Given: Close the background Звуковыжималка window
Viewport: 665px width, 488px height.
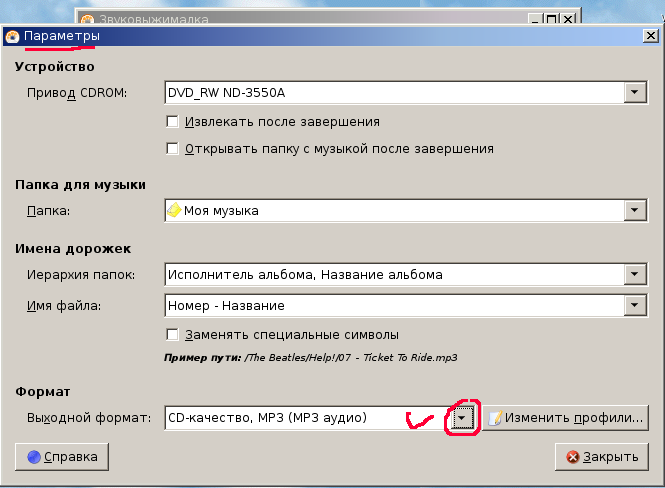Looking at the screenshot, I should [568, 19].
